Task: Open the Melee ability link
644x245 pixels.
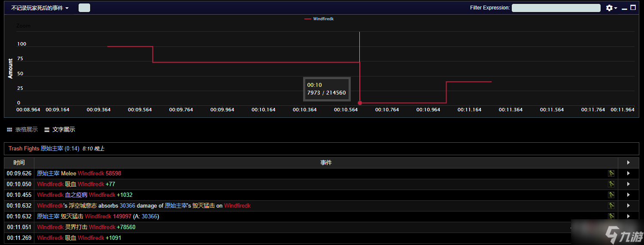Action: pos(69,173)
